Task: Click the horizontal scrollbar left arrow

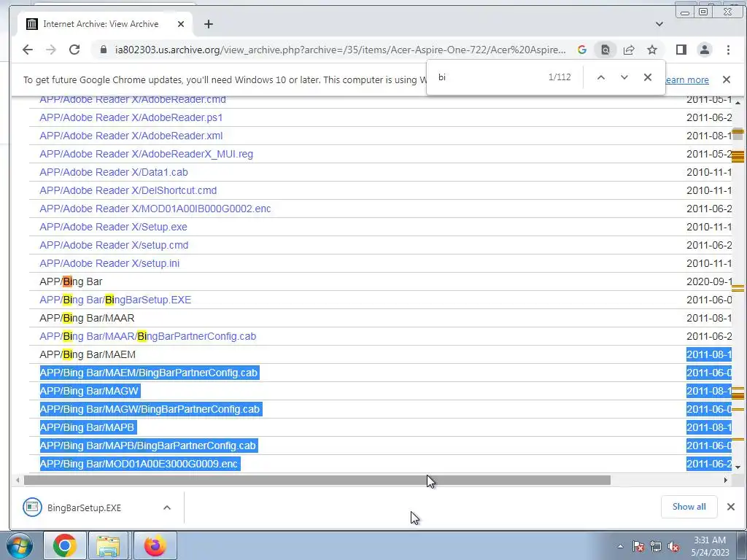Action: pyautogui.click(x=18, y=480)
